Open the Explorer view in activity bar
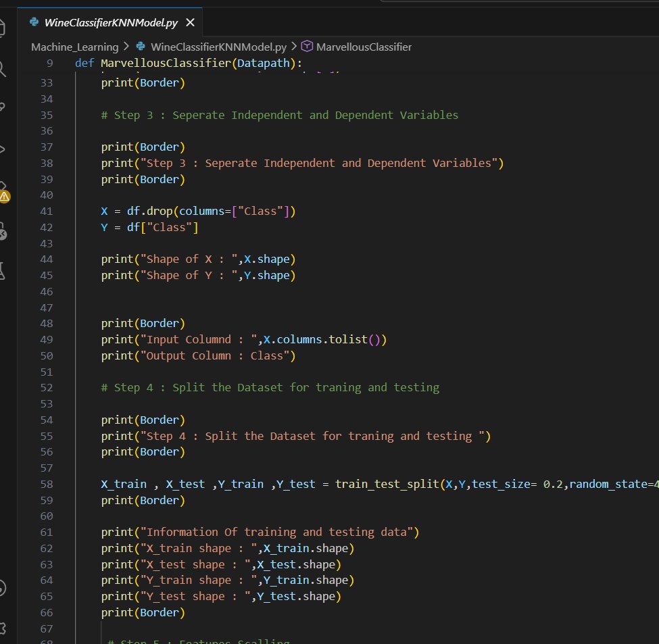The width and height of the screenshot is (659, 644). [3, 28]
